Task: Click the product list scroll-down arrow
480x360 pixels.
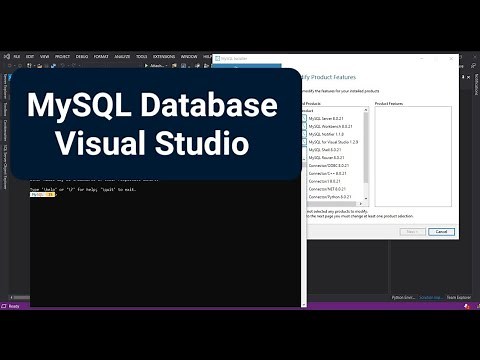Action: click(x=366, y=199)
